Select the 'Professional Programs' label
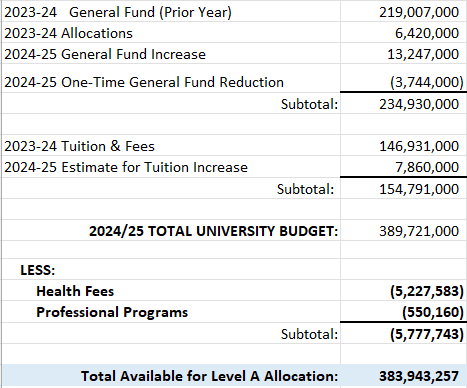 click(112, 312)
